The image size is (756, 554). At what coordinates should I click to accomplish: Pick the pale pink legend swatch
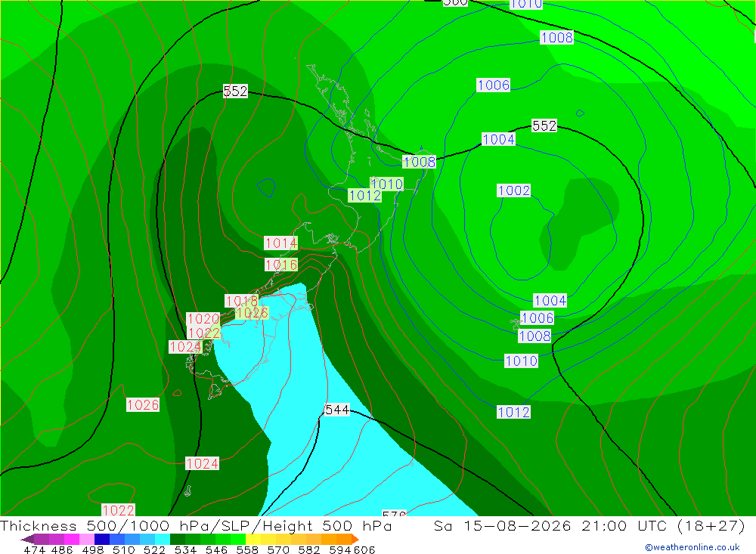point(87,539)
